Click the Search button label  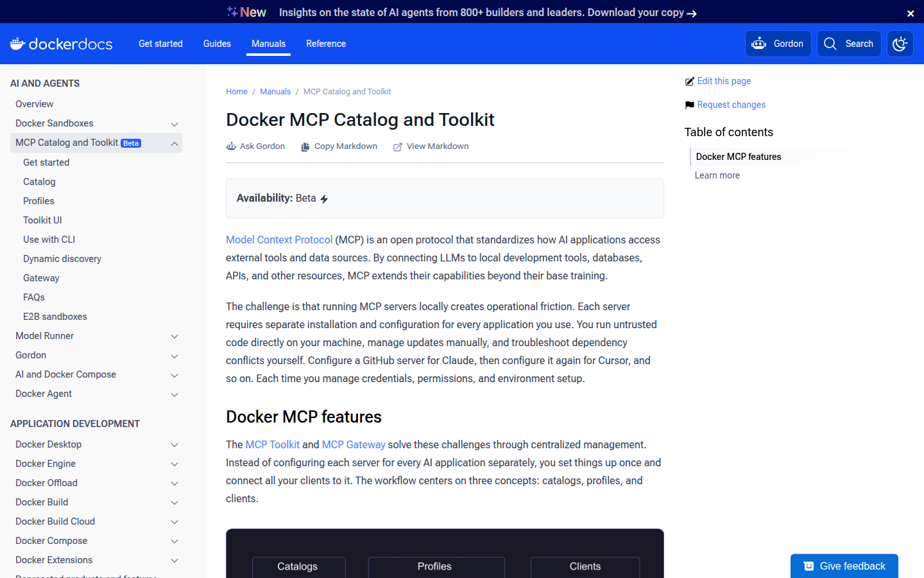[x=859, y=44]
